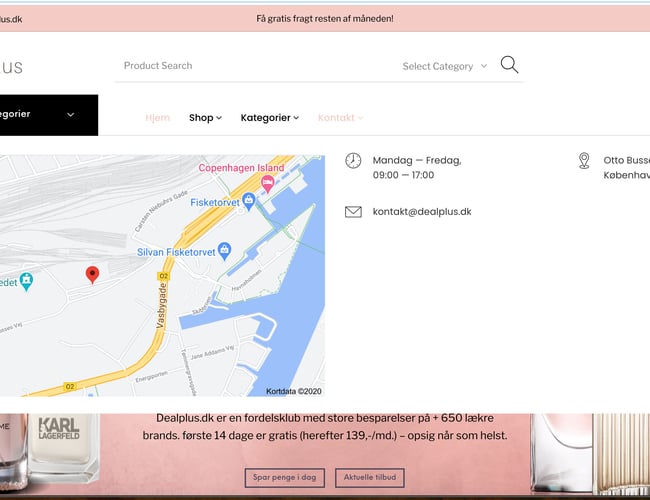Image resolution: width=650 pixels, height=500 pixels.
Task: Click the Spar penge i dag button
Action: tap(284, 478)
